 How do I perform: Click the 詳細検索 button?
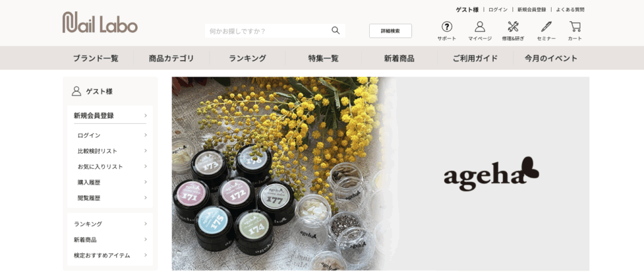[x=390, y=31]
